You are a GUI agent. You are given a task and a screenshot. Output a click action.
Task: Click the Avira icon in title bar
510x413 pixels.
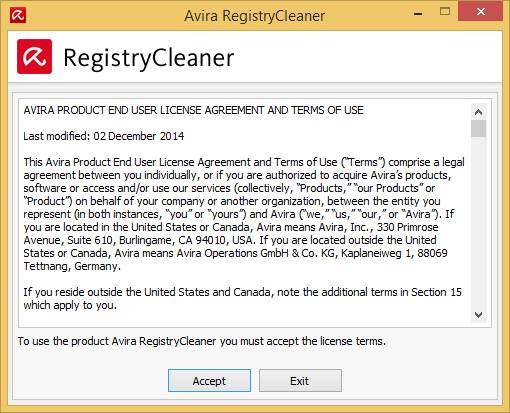pos(18,15)
